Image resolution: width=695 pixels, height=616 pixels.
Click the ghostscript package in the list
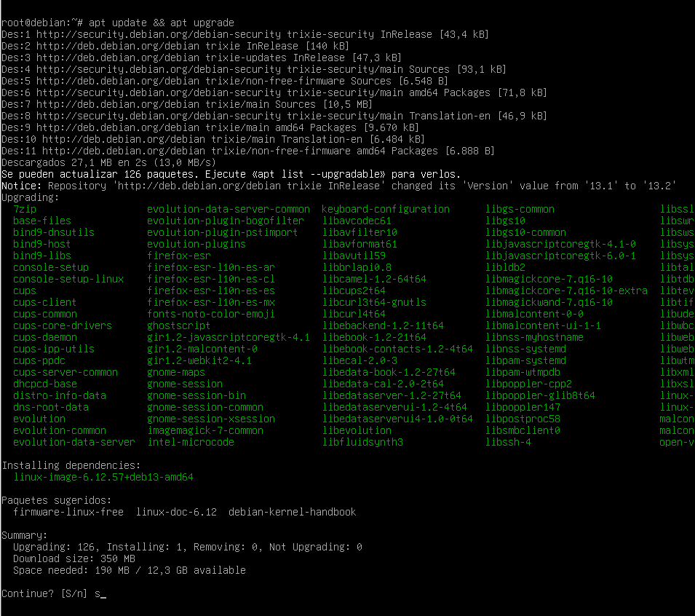178,325
